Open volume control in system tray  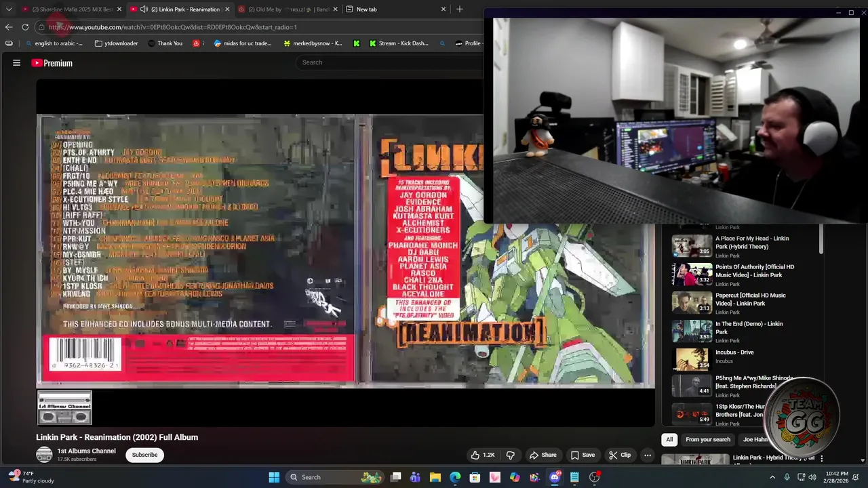(x=812, y=477)
